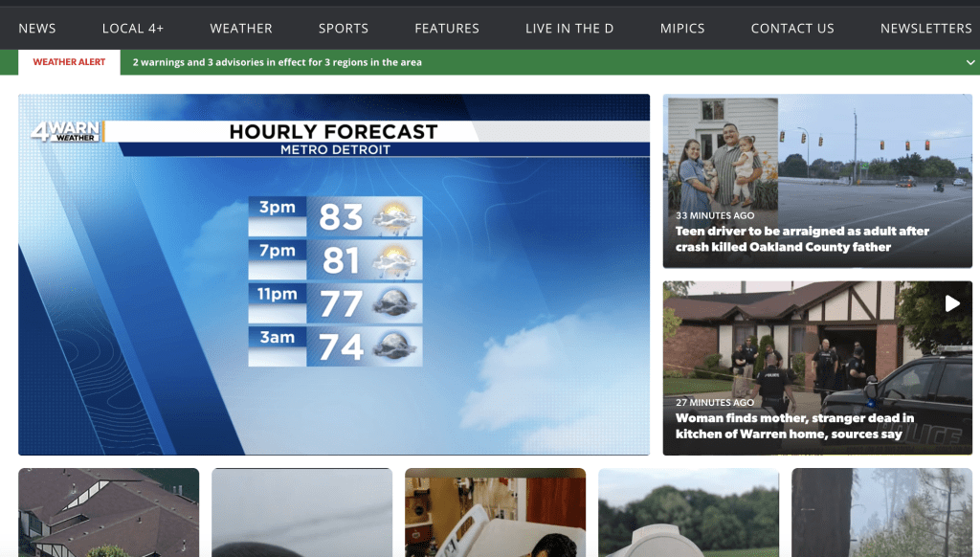Open the teen driver arraigned headline
This screenshot has width=980, height=557.
[x=802, y=239]
